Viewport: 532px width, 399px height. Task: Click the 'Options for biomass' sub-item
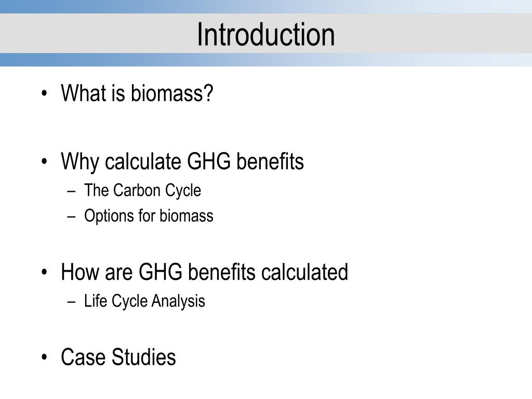tap(149, 216)
